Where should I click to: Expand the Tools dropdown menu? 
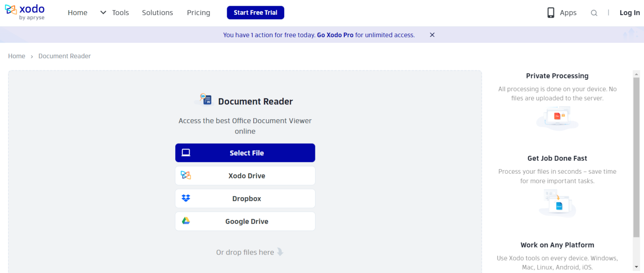(120, 13)
